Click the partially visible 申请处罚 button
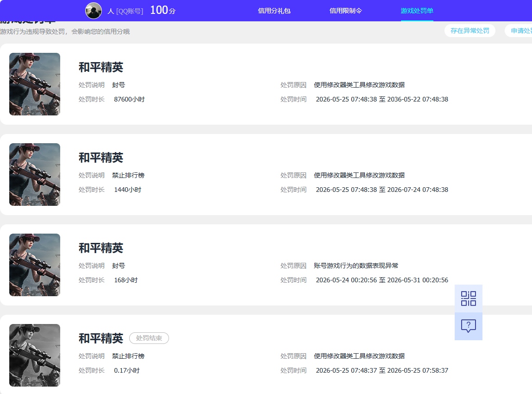 coord(519,31)
